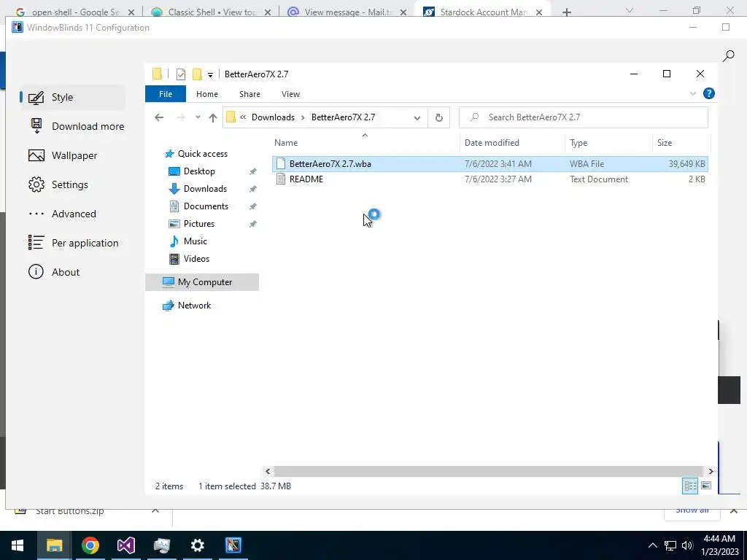Go back with the left arrow button

[159, 117]
